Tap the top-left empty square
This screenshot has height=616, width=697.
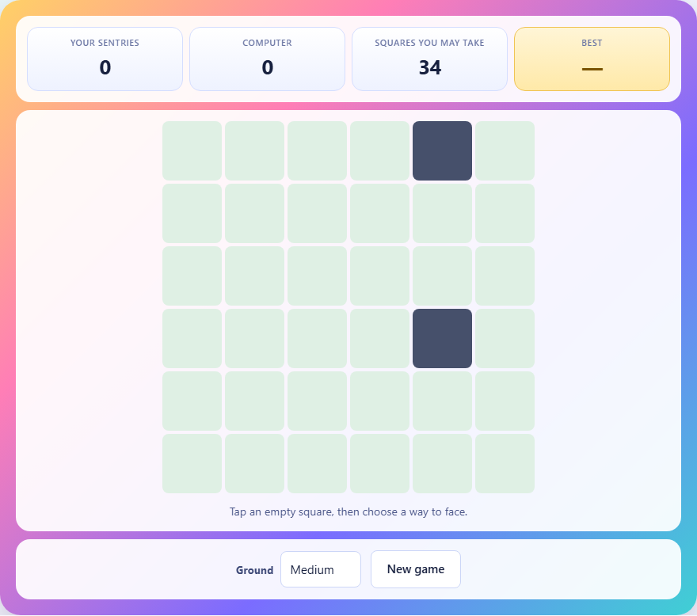pyautogui.click(x=192, y=150)
